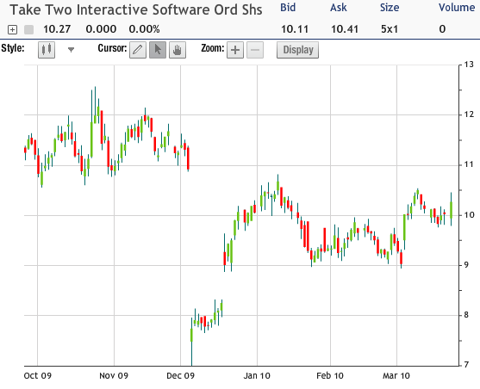Click the Volume column header
480x389 pixels.
457,7
